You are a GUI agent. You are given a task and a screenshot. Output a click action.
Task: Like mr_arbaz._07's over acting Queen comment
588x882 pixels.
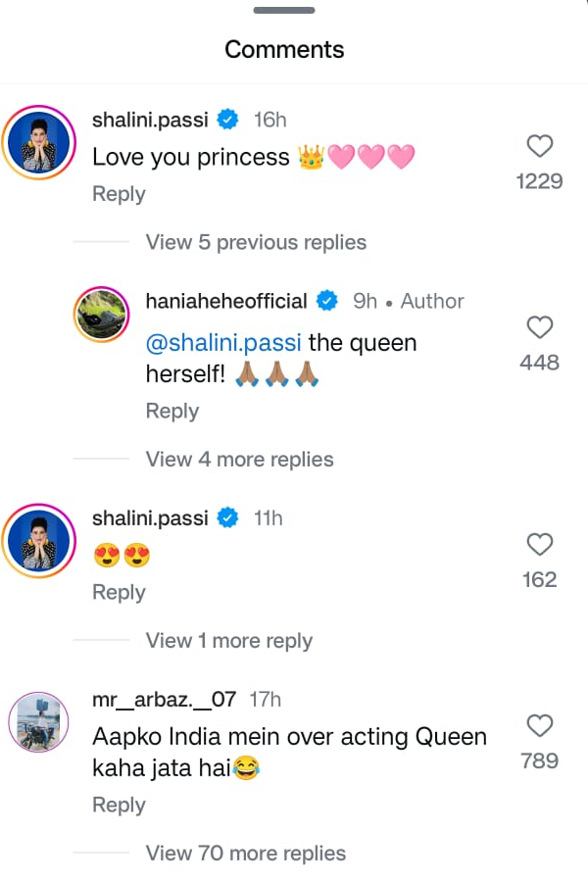click(540, 726)
